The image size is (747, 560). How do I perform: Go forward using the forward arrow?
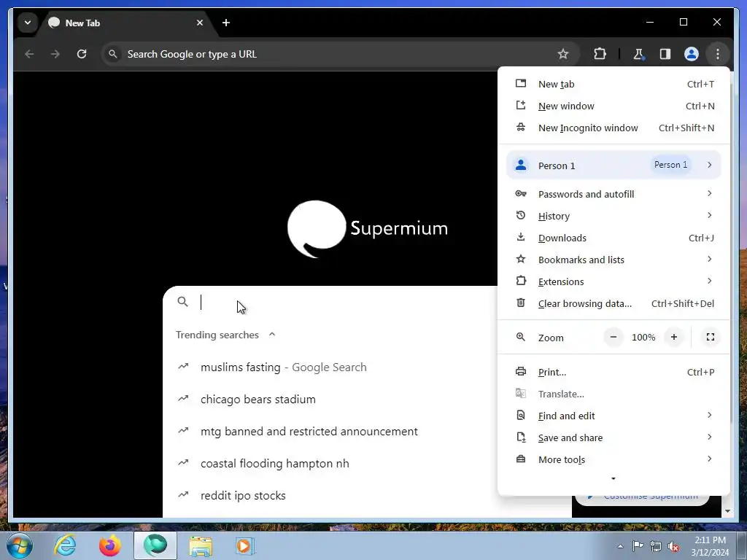(x=55, y=54)
